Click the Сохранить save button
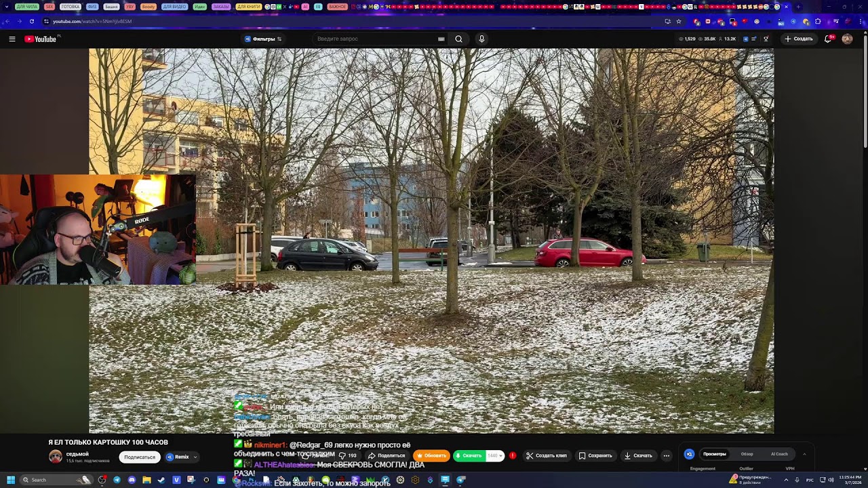 coord(595,455)
